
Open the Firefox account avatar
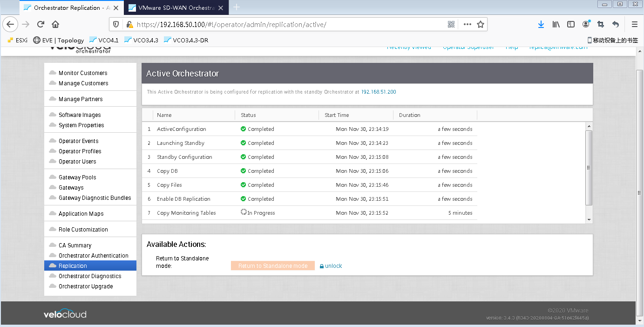point(586,24)
